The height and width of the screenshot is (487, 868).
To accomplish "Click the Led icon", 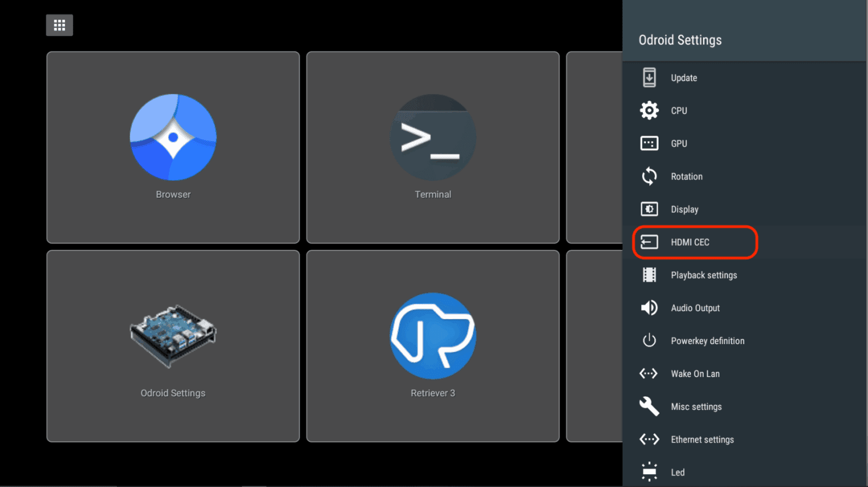I will [649, 472].
